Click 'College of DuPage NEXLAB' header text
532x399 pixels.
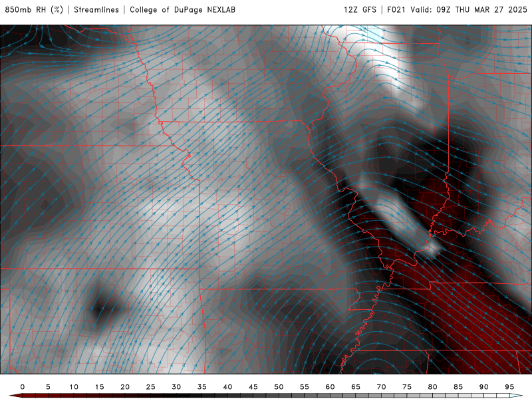coord(182,10)
